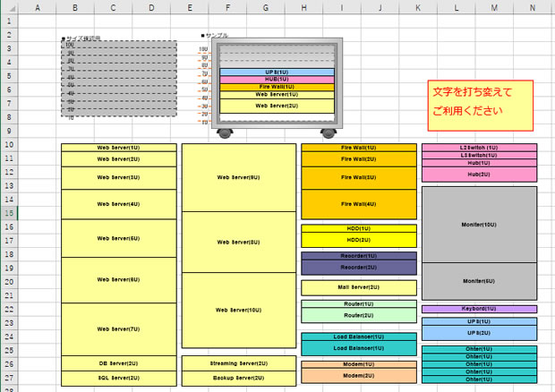Click the Web Server(2U) block inside sample rack

(277, 106)
